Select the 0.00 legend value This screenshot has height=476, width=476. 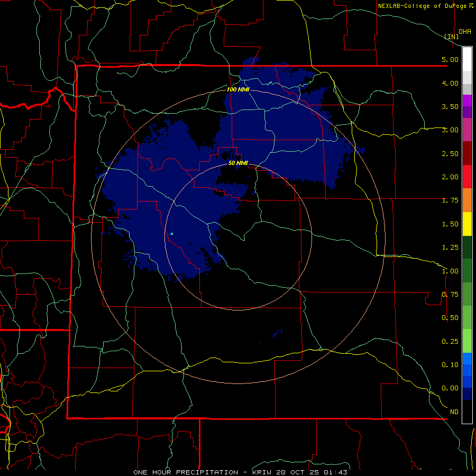coord(450,388)
